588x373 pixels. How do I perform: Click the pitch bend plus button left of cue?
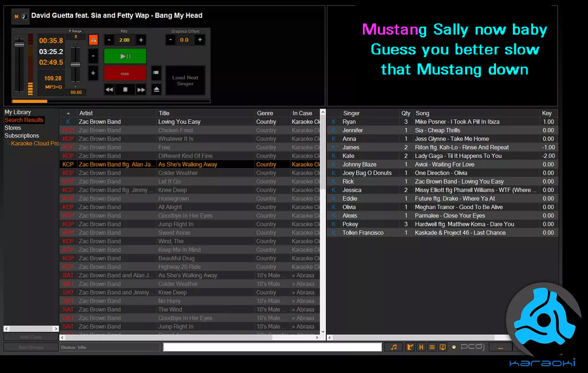click(93, 73)
